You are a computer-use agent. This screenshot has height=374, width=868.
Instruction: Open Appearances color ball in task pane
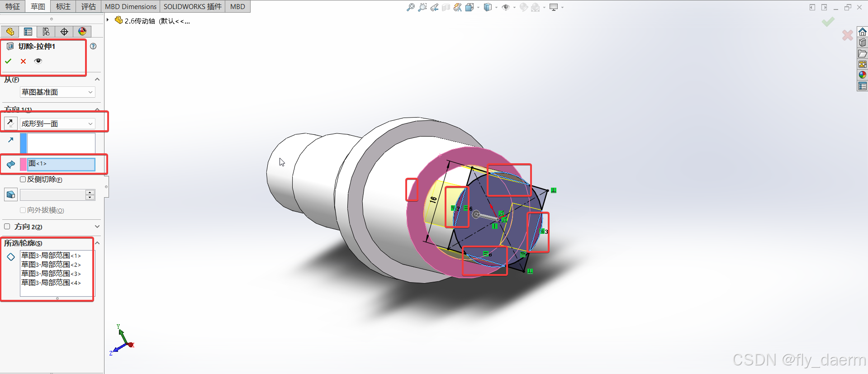pyautogui.click(x=863, y=75)
